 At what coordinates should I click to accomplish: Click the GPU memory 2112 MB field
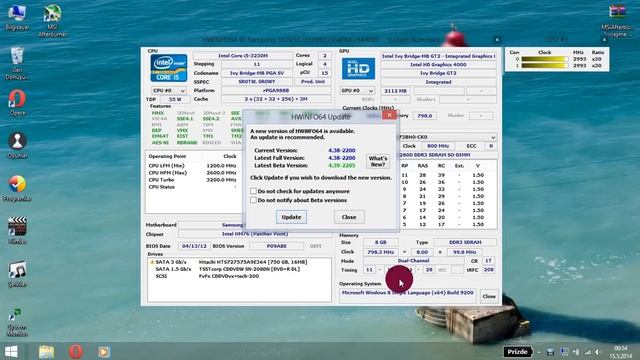pyautogui.click(x=396, y=91)
